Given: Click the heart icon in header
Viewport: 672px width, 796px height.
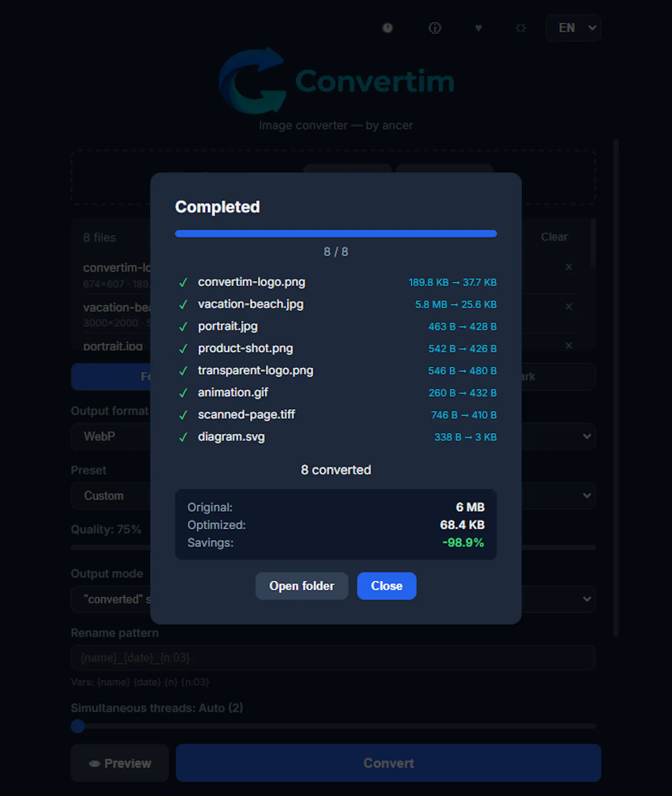Looking at the screenshot, I should point(478,28).
